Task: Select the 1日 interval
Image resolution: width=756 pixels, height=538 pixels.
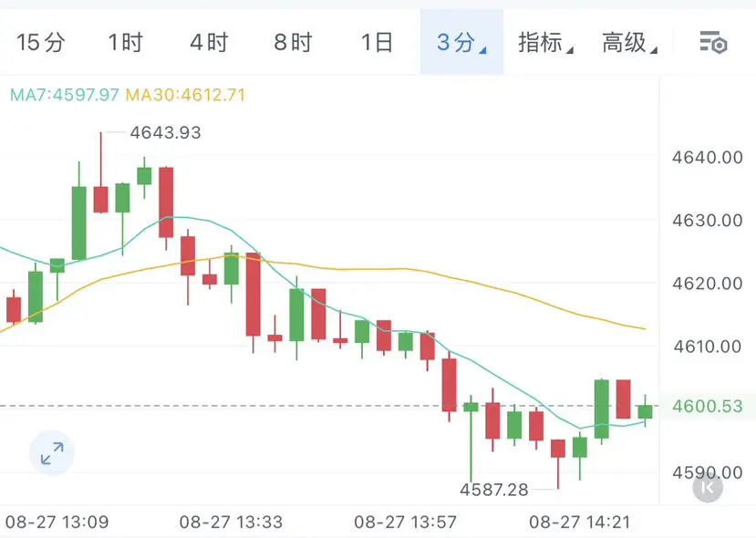Action: pos(377,43)
